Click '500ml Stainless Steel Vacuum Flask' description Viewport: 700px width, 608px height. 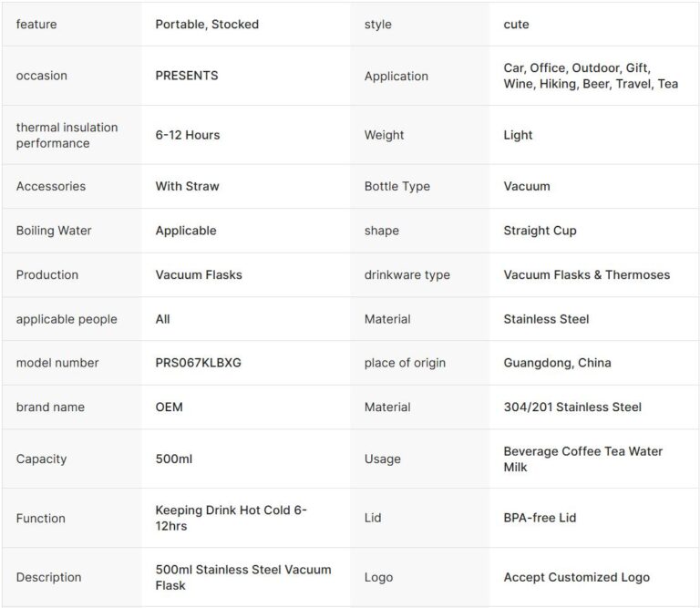coord(243,577)
